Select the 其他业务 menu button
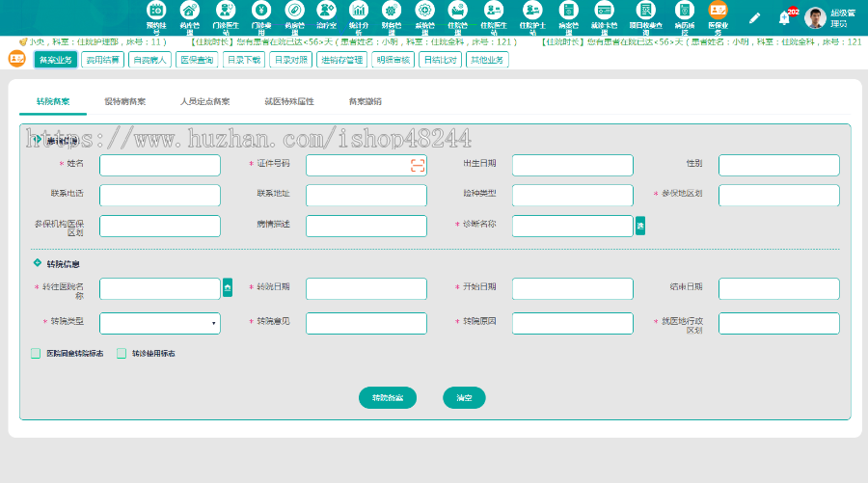 487,60
